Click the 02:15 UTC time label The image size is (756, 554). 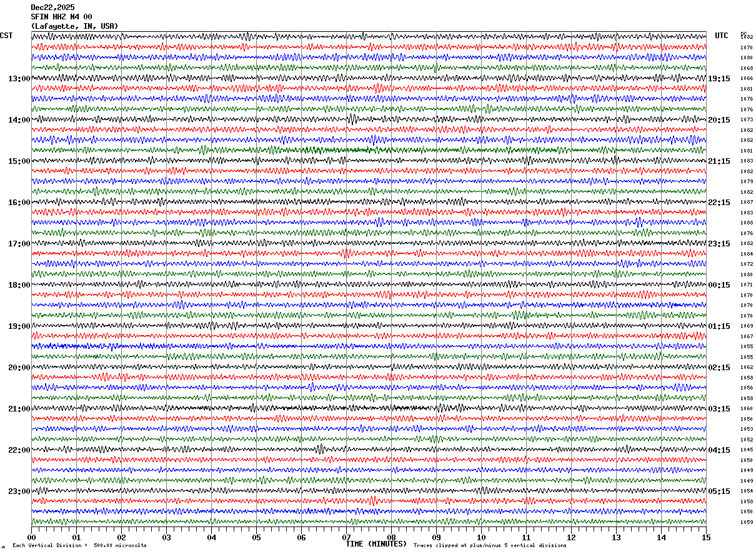pos(719,368)
